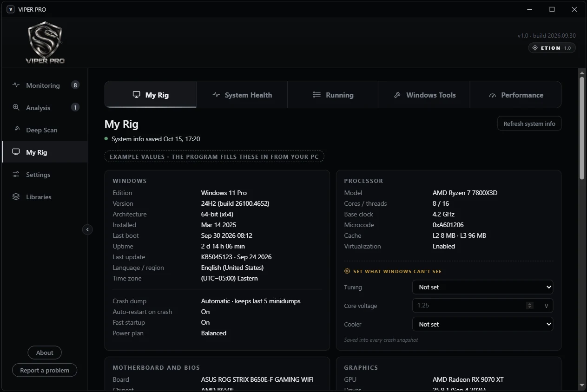The height and width of the screenshot is (392, 587).
Task: Click the scrollbar up arrow
Action: pos(581,72)
